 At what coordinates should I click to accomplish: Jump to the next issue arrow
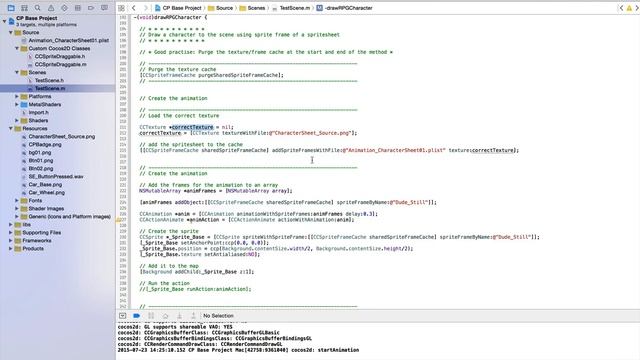[636, 8]
